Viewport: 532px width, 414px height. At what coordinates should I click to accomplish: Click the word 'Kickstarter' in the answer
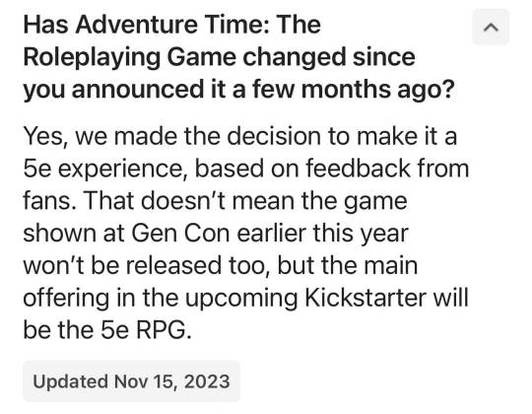pyautogui.click(x=366, y=298)
